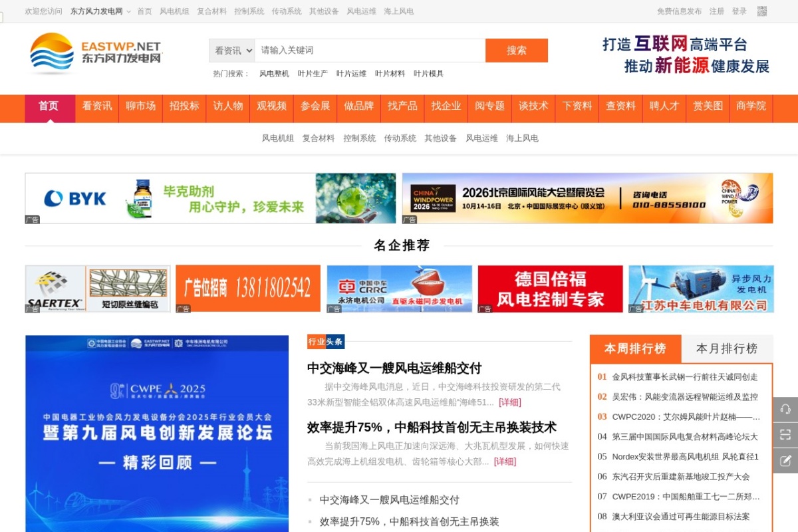Viewport: 798px width, 532px height.
Task: Open 海上风电 in the sub-navigation row
Action: [522, 138]
